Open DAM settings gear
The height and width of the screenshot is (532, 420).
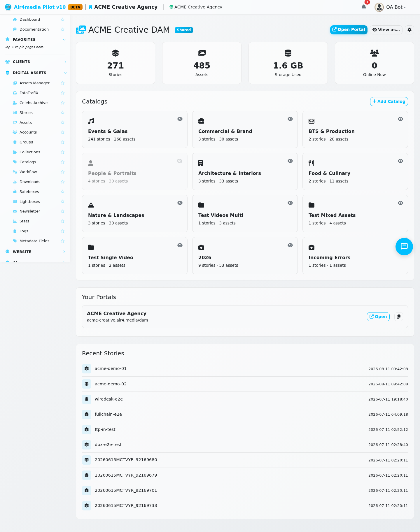[409, 30]
